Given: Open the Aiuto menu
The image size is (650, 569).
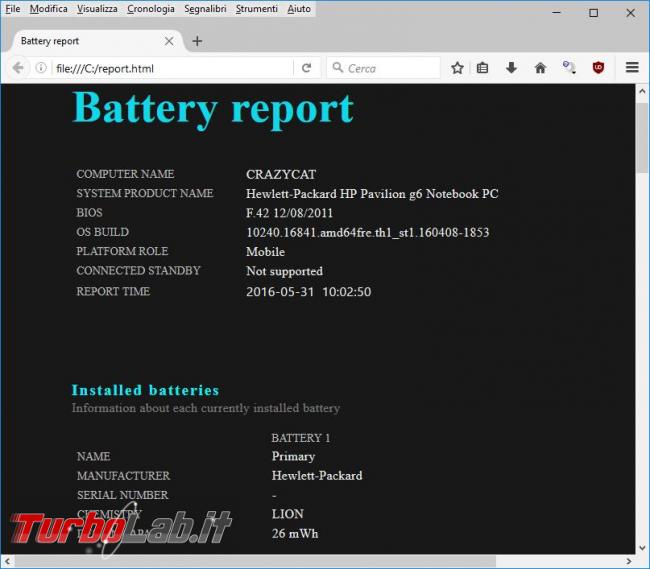Looking at the screenshot, I should [299, 9].
